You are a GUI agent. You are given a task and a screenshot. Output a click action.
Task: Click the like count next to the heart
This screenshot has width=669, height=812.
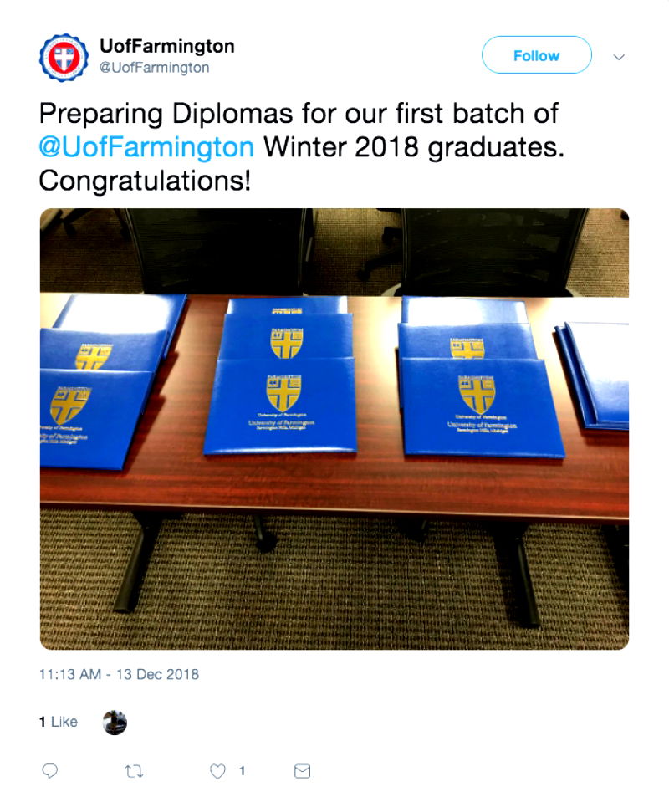pyautogui.click(x=242, y=771)
